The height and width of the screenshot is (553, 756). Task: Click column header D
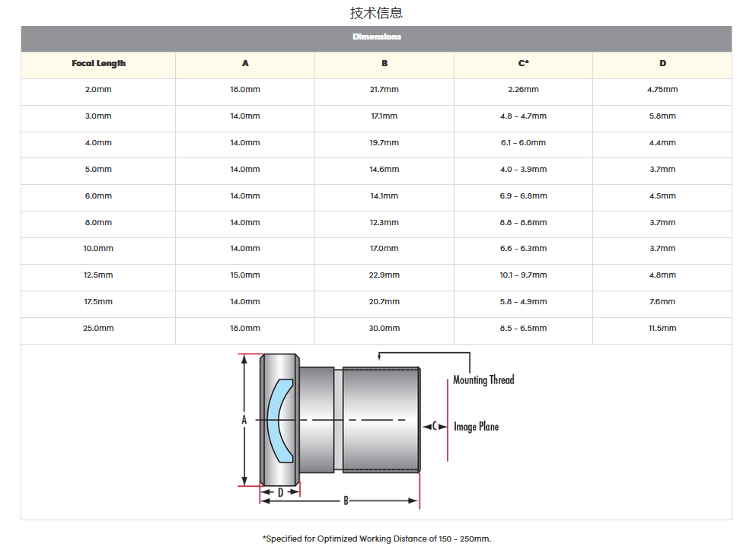pos(662,64)
